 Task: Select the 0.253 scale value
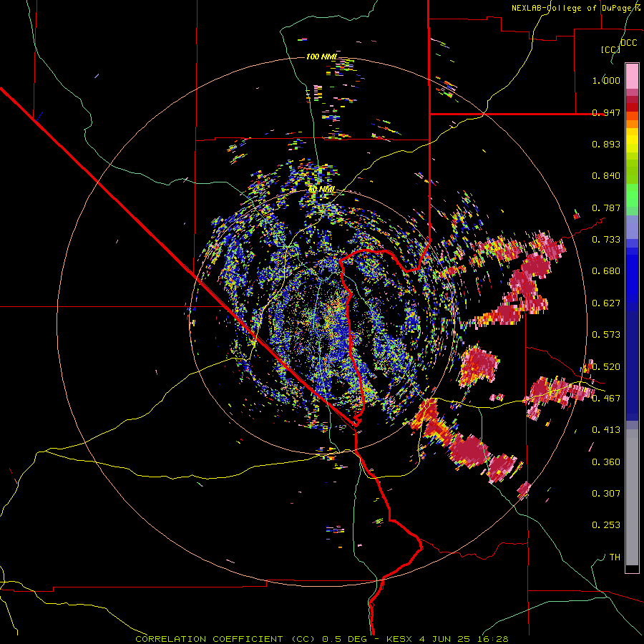[606, 525]
